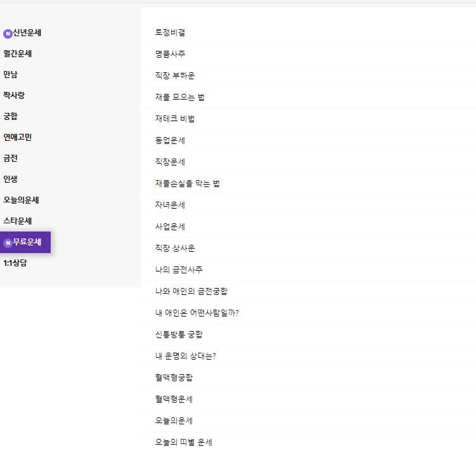Open 연애고민 in the sidebar
The width and height of the screenshot is (476, 451).
[17, 138]
